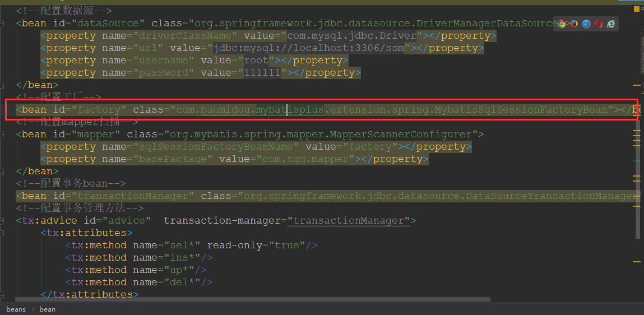The image size is (644, 315).
Task: Click the sqlSessionFactoryBeanName property name
Action: pos(216,147)
